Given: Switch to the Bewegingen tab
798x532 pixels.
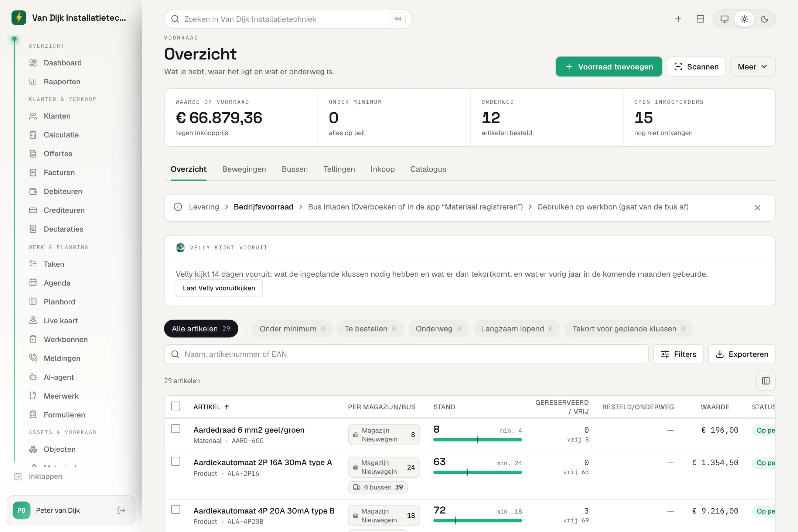Looking at the screenshot, I should 244,169.
